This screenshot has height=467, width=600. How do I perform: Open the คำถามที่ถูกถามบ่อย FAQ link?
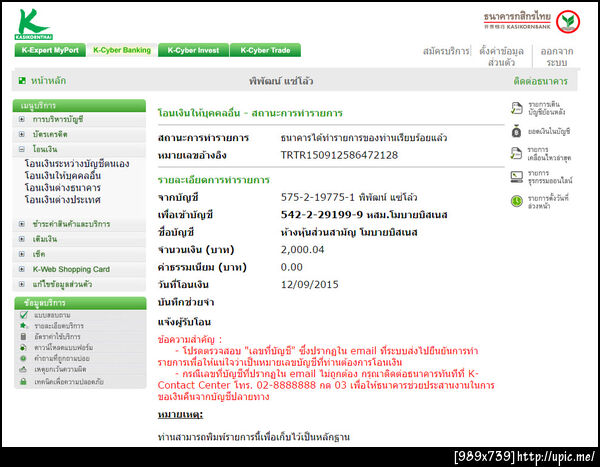62,359
